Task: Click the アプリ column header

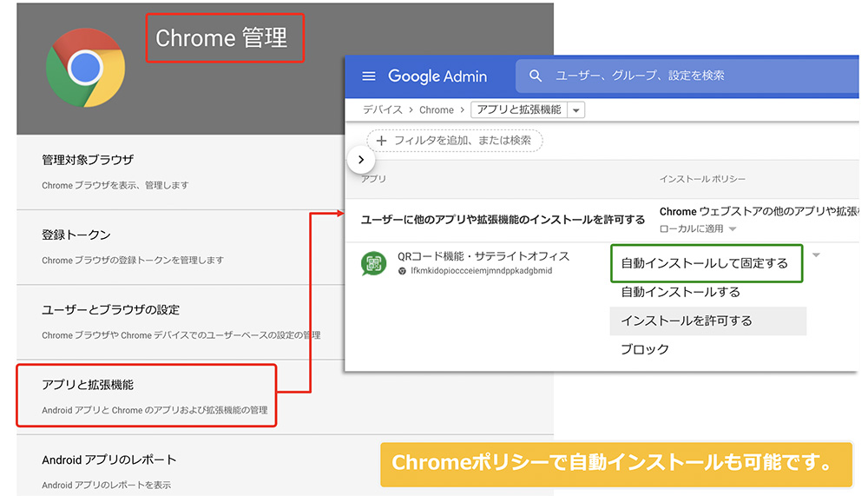Action: (x=373, y=179)
